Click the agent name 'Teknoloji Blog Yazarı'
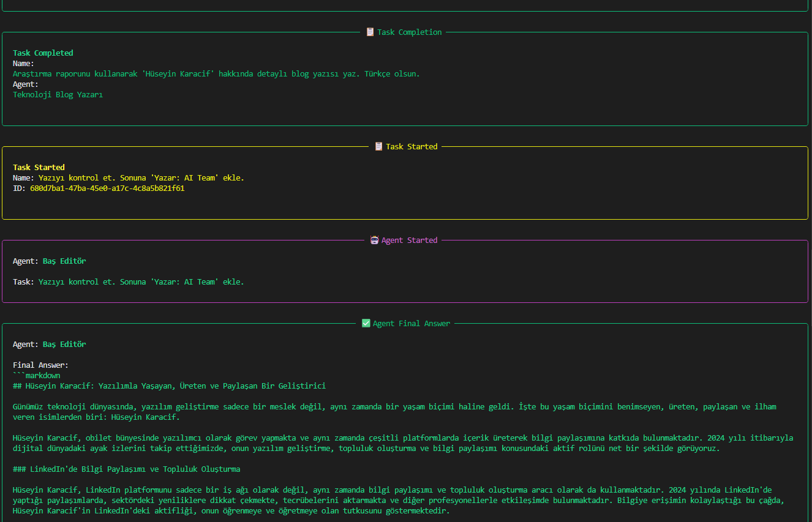Viewport: 812px width, 522px height. pos(58,94)
